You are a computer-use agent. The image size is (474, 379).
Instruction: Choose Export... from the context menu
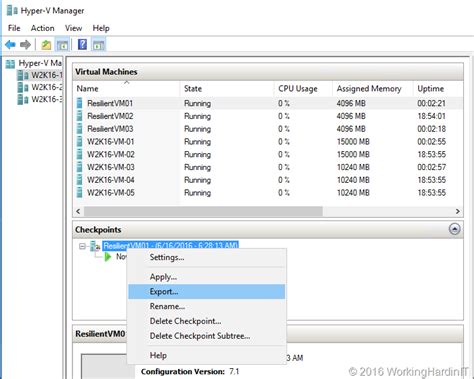click(x=207, y=292)
